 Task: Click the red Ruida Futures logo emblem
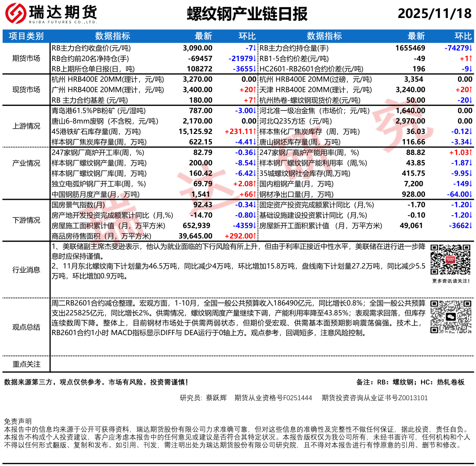15,14
